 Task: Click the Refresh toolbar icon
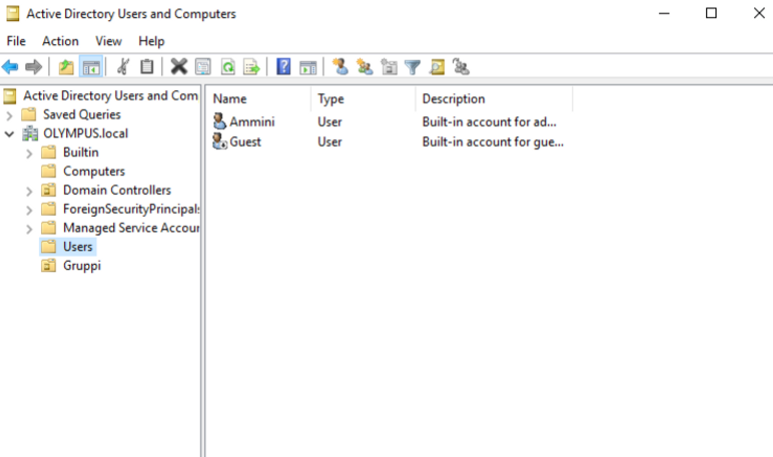coord(228,67)
